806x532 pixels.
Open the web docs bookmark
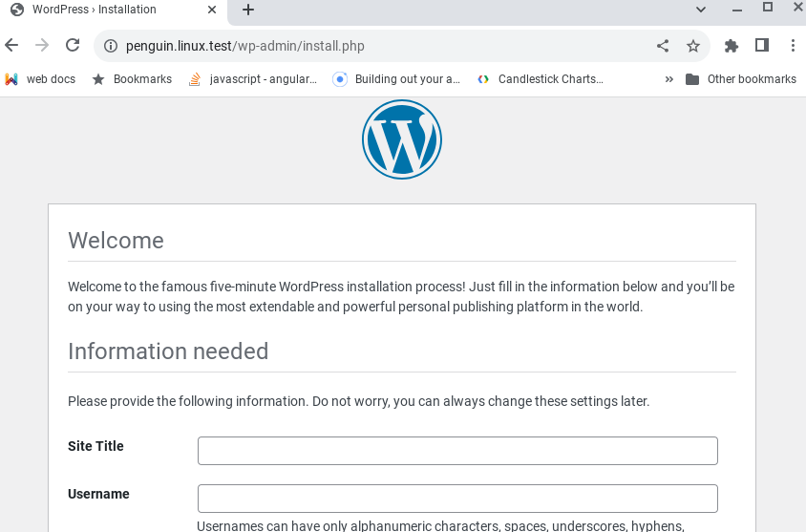point(40,79)
